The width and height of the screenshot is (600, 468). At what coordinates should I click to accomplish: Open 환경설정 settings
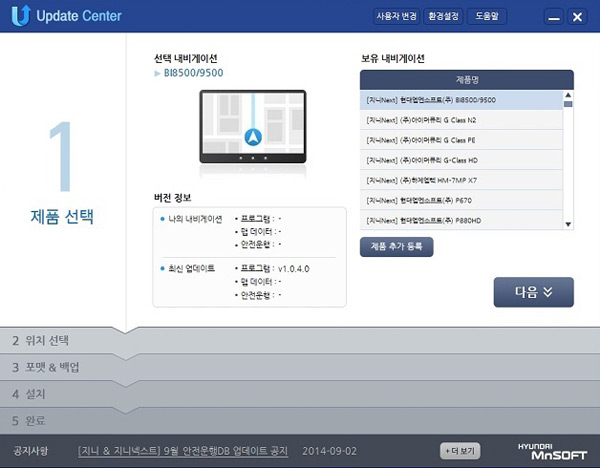(x=443, y=16)
